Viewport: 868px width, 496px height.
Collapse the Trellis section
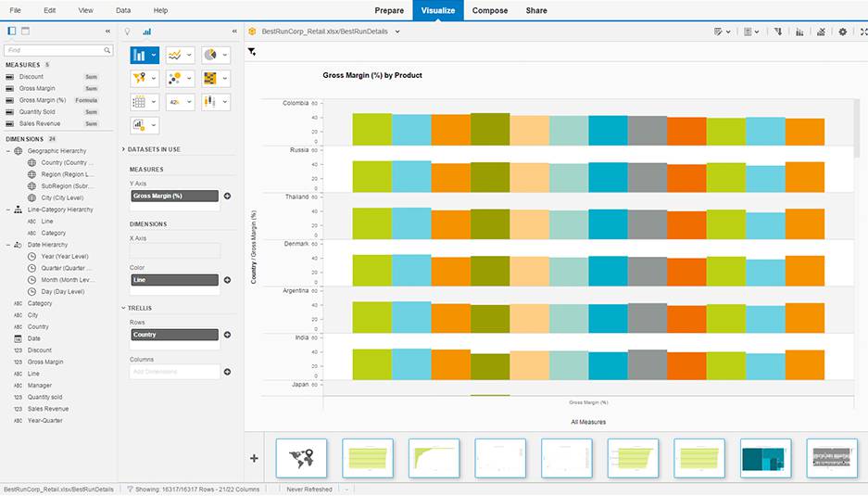coord(124,308)
